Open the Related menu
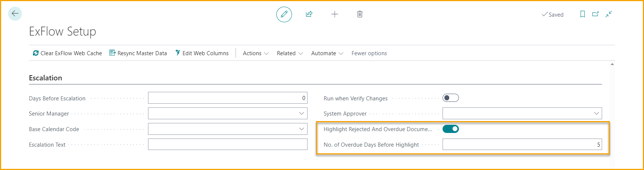Screen dimensions: 644x170 click(x=290, y=53)
